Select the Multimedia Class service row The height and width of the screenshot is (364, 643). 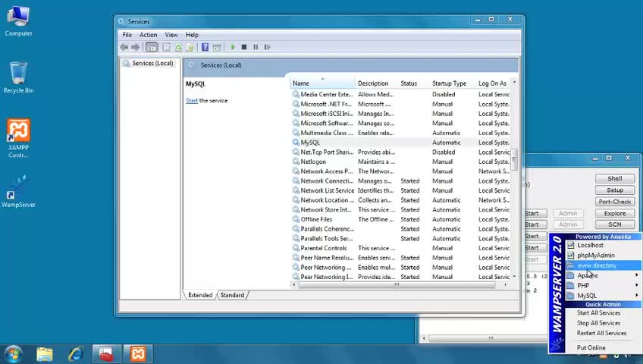point(400,133)
